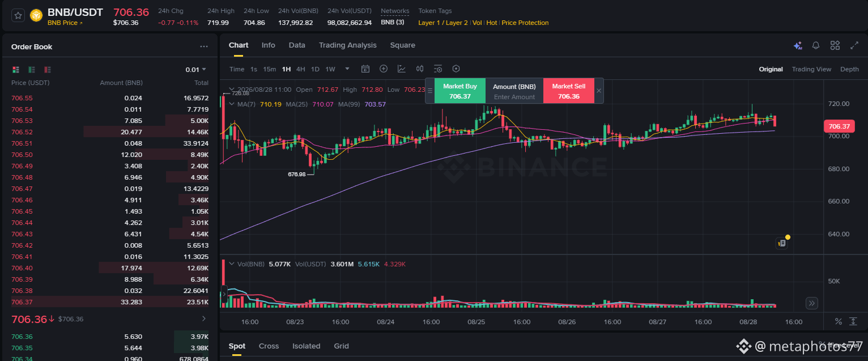Select the 706.52 sell order row
Screen dimensions: 868x361
pos(110,132)
